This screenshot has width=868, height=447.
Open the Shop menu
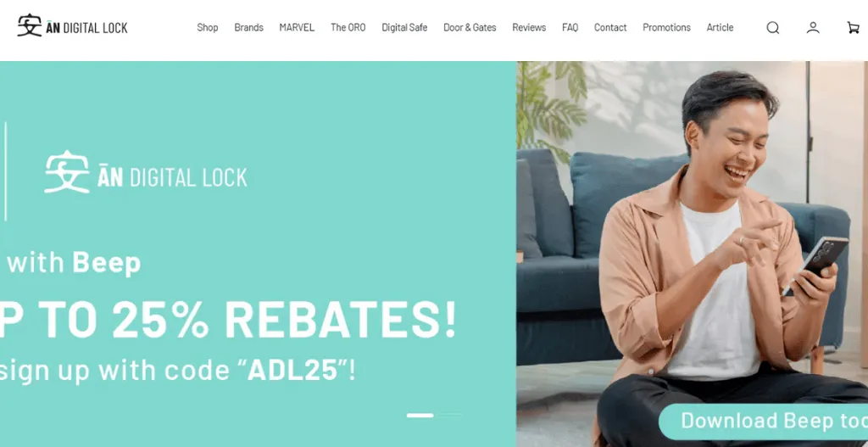208,27
